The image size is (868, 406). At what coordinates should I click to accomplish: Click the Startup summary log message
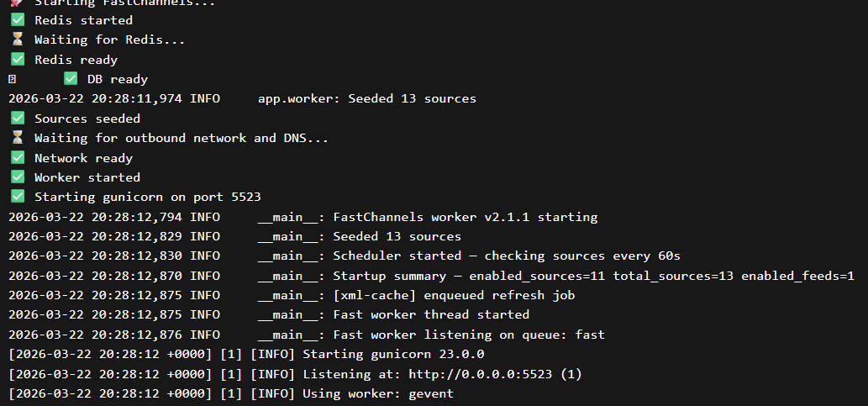pyautogui.click(x=593, y=276)
